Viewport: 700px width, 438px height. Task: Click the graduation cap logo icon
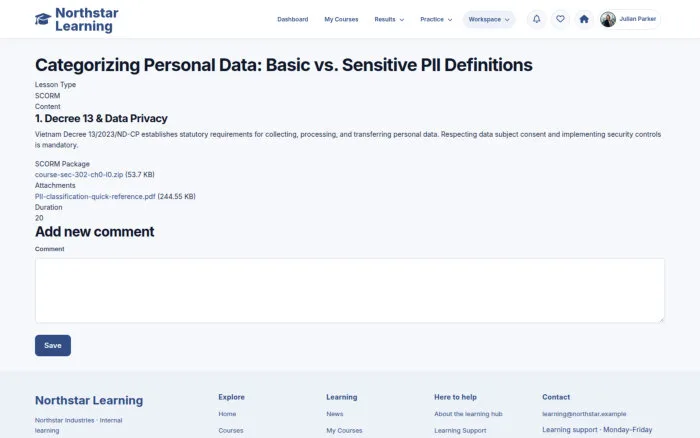click(43, 19)
